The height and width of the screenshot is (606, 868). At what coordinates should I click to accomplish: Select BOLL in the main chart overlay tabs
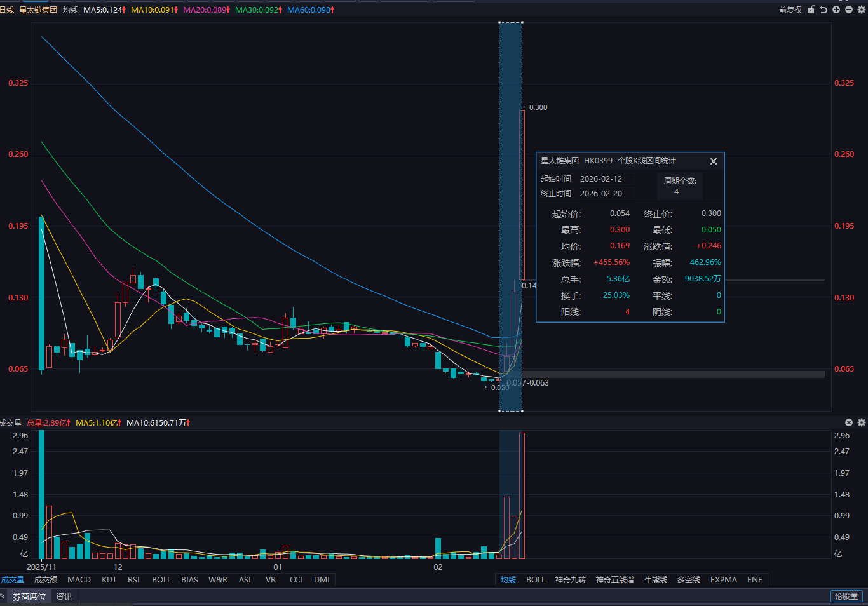pos(536,580)
